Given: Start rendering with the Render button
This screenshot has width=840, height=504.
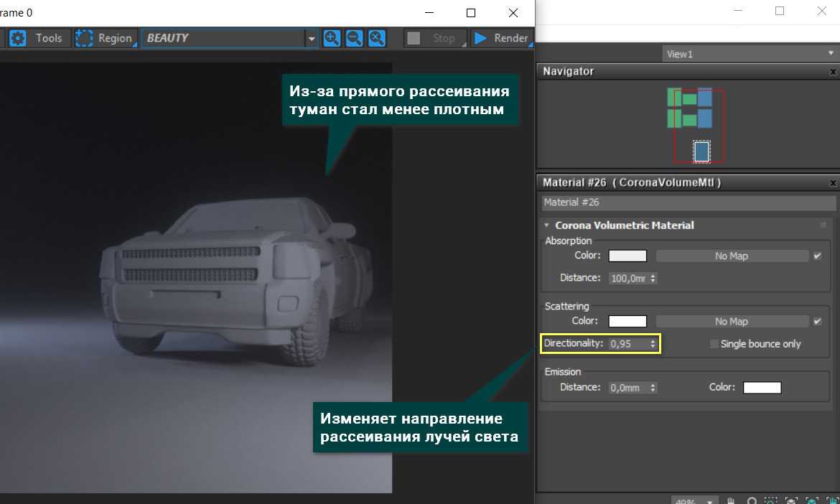Looking at the screenshot, I should click(501, 38).
